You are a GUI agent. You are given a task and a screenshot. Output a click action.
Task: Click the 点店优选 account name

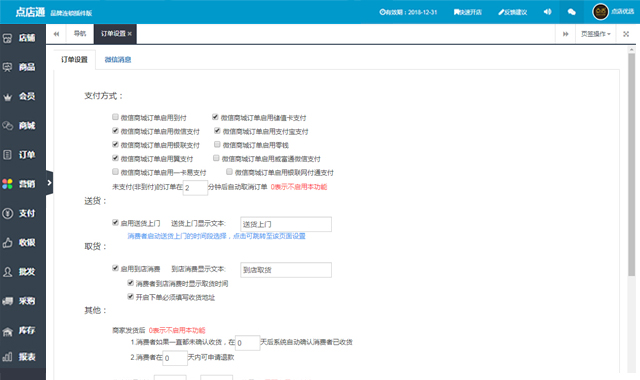[622, 12]
